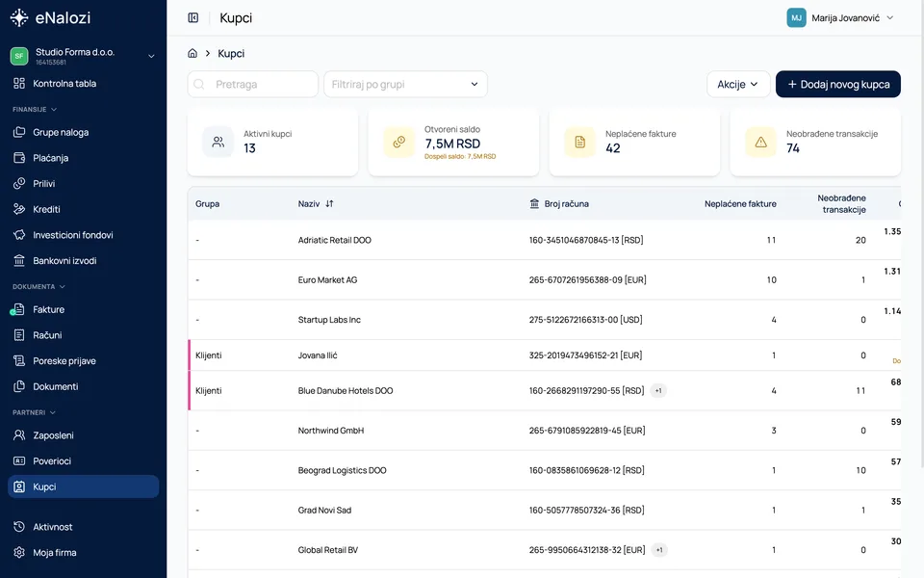The width and height of the screenshot is (924, 578).
Task: Click the eNalozi logo
Action: point(51,17)
